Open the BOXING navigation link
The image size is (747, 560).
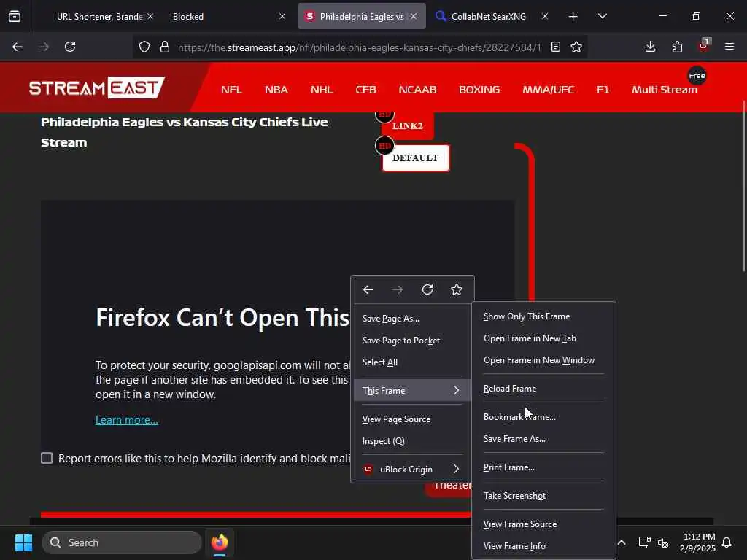tap(479, 90)
